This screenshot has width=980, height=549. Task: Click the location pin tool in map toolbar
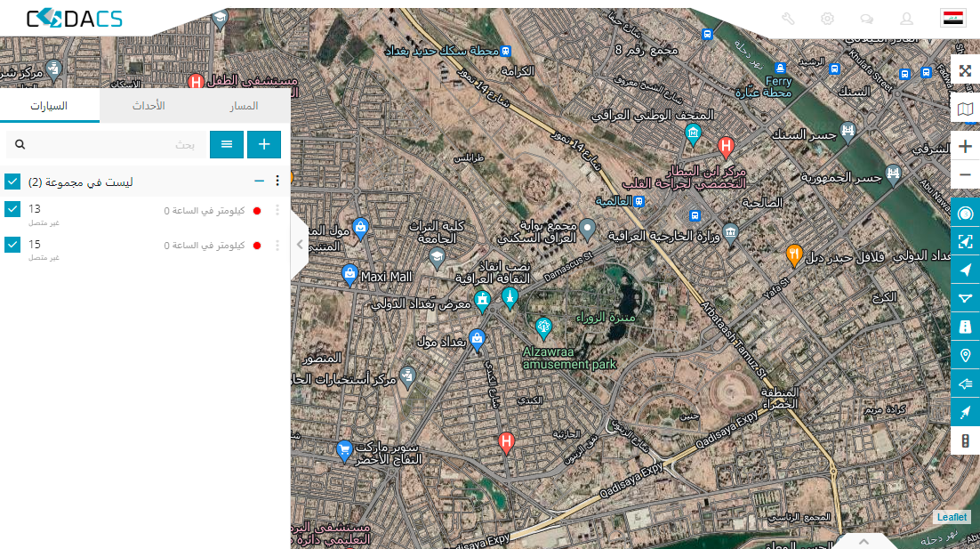click(965, 355)
